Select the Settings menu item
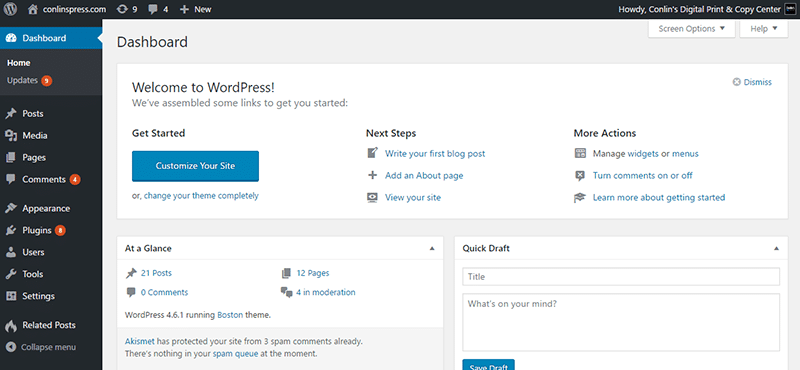The height and width of the screenshot is (370, 800). click(38, 296)
